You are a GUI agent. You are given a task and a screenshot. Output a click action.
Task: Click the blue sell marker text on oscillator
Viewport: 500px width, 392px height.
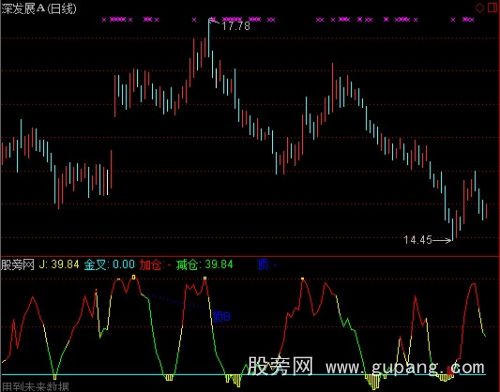pos(222,316)
